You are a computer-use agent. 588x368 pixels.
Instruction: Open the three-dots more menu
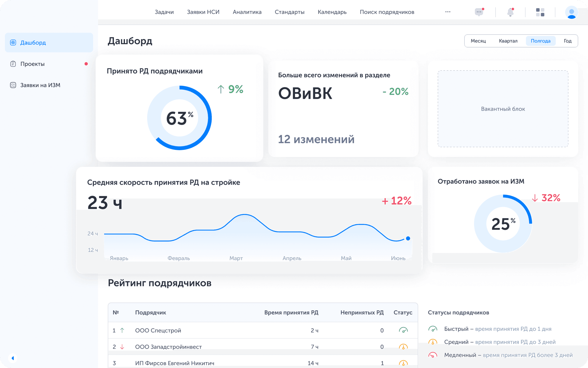pos(448,12)
